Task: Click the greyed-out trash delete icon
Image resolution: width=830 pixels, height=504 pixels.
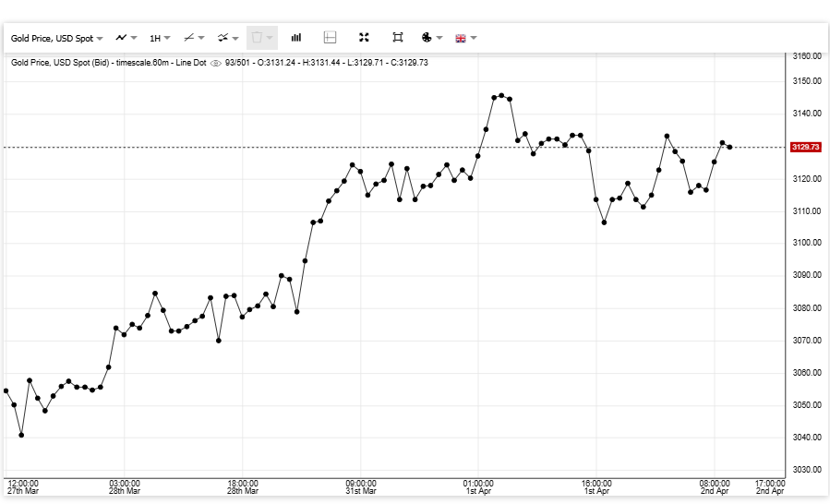Action: (258, 38)
